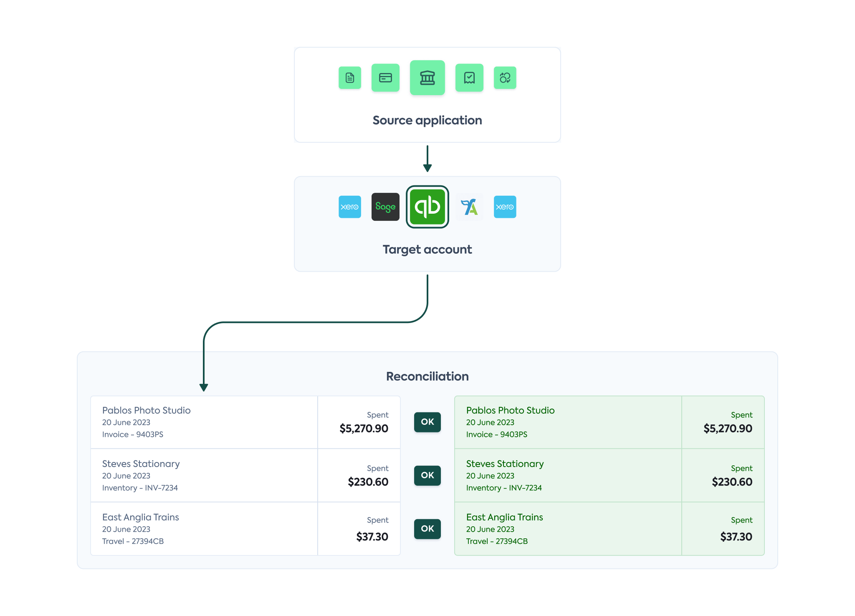
Task: Click the receipt source icon
Action: pos(469,78)
